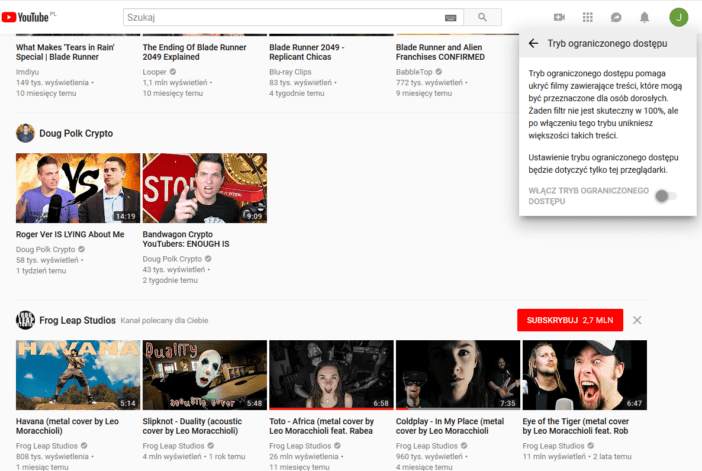
Task: Click Doug Polk Crypto under Roger Ver video
Action: (46, 249)
